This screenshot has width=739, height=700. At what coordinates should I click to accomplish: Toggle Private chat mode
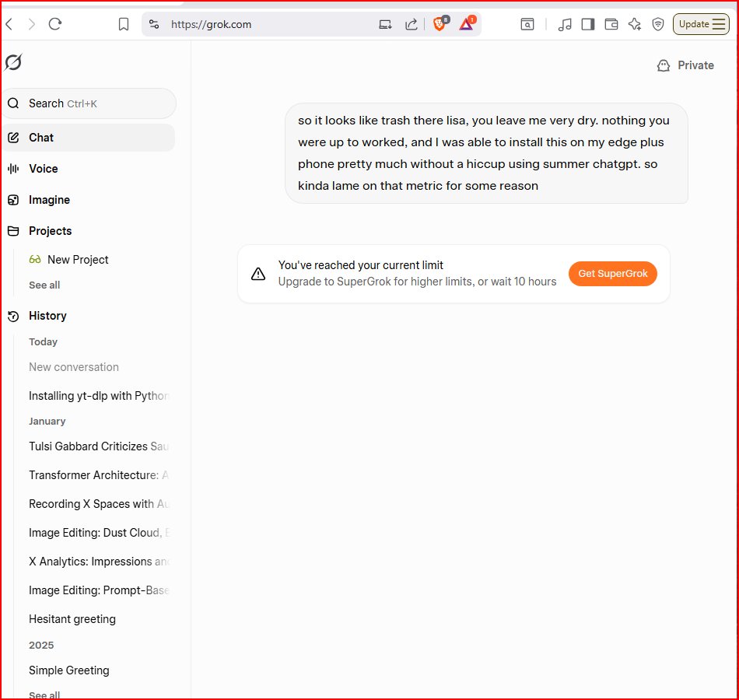tap(685, 65)
